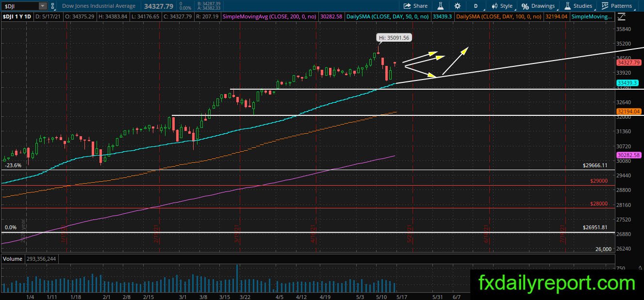The width and height of the screenshot is (644, 300).
Task: Click the 26,000 price axis label
Action: (x=604, y=249)
